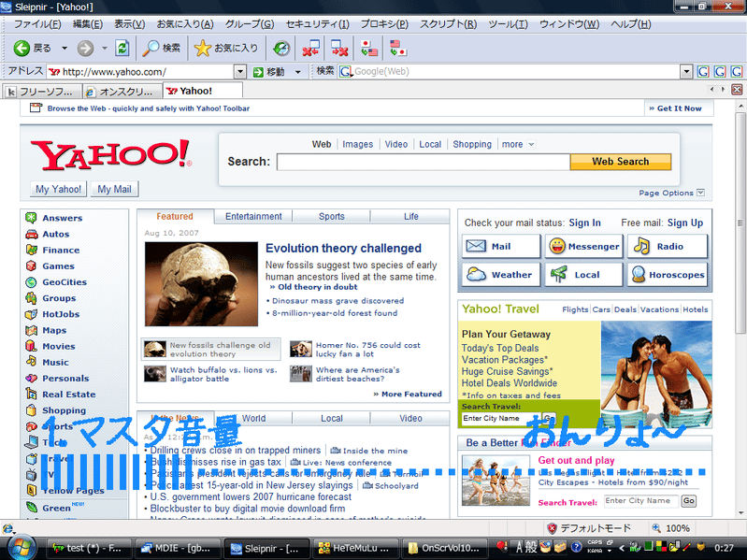Open favorites with the star icon
Image resolution: width=747 pixels, height=560 pixels.
click(x=203, y=48)
